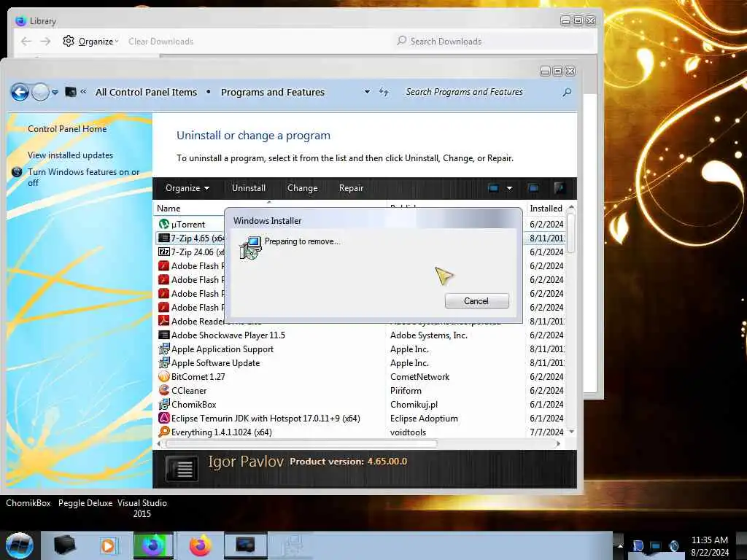The height and width of the screenshot is (560, 747).
Task: Select Programs and Features breadcrumb
Action: 273,93
